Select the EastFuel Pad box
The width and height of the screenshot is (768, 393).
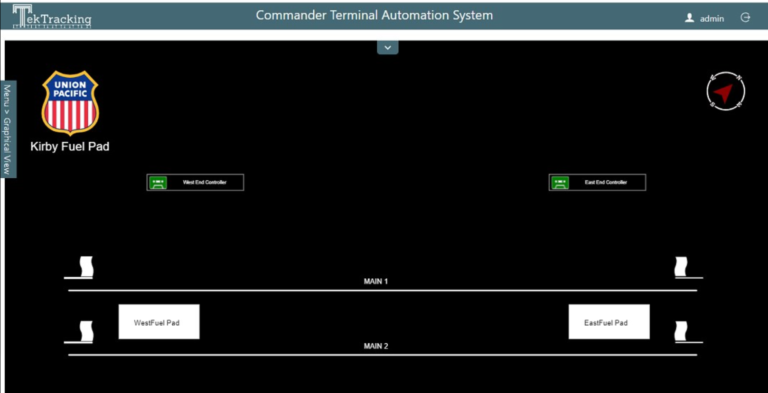(x=609, y=322)
